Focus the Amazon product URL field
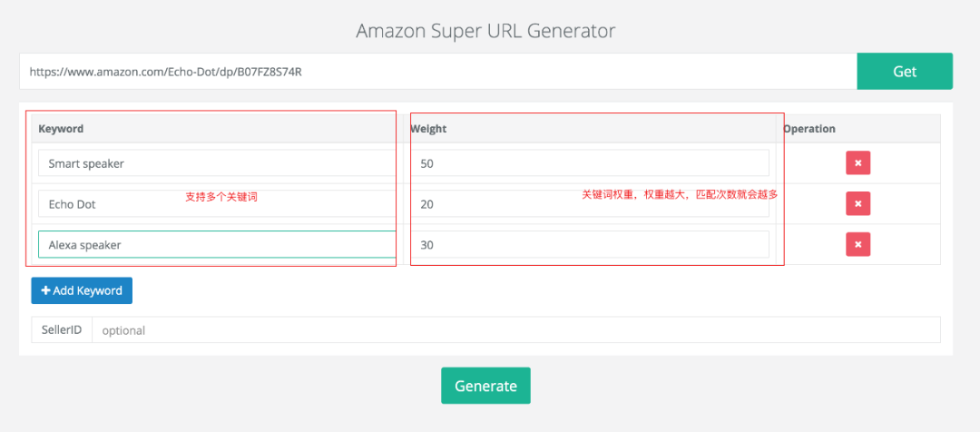The image size is (980, 432). coord(437,72)
